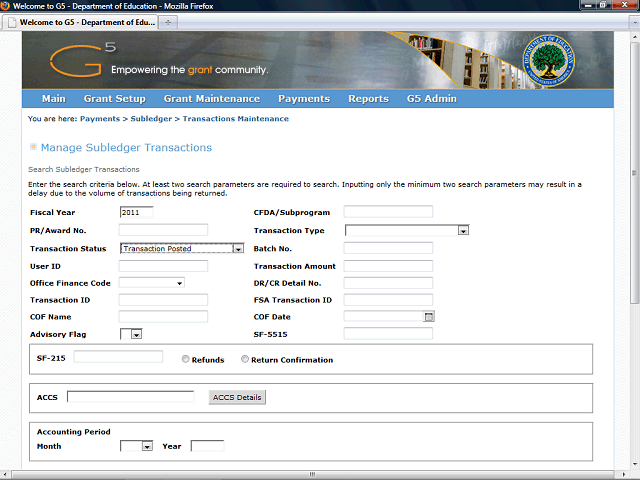The width and height of the screenshot is (640, 480).
Task: Open the Accounting Period Month dropdown
Action: pos(136,446)
